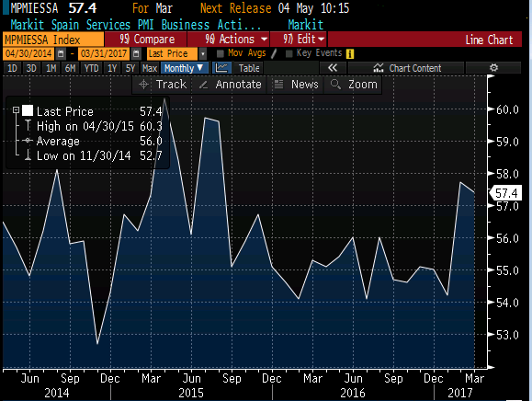Image resolution: width=532 pixels, height=401 pixels.
Task: Select the 1Y range tab
Action: (x=112, y=68)
